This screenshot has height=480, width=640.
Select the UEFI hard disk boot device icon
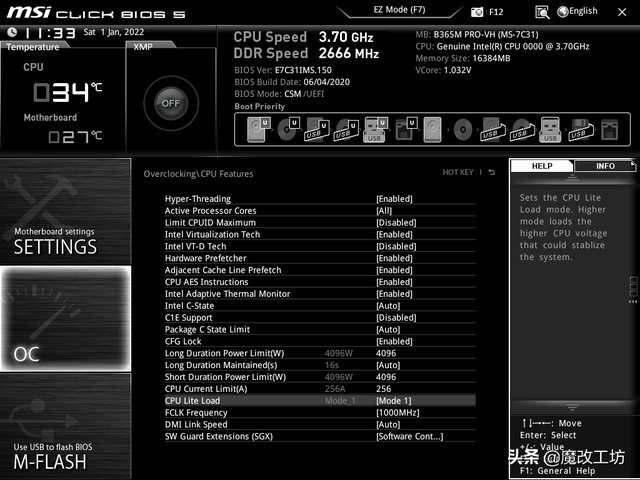coord(259,129)
